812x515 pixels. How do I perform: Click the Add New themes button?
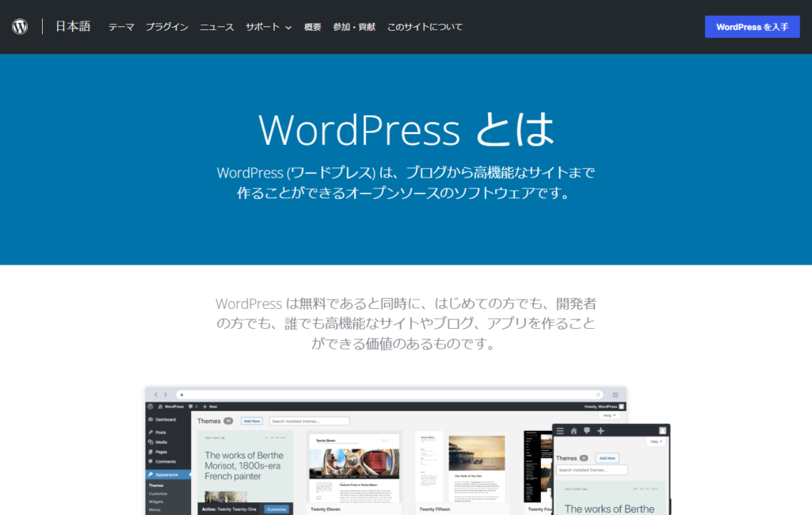[x=252, y=421]
